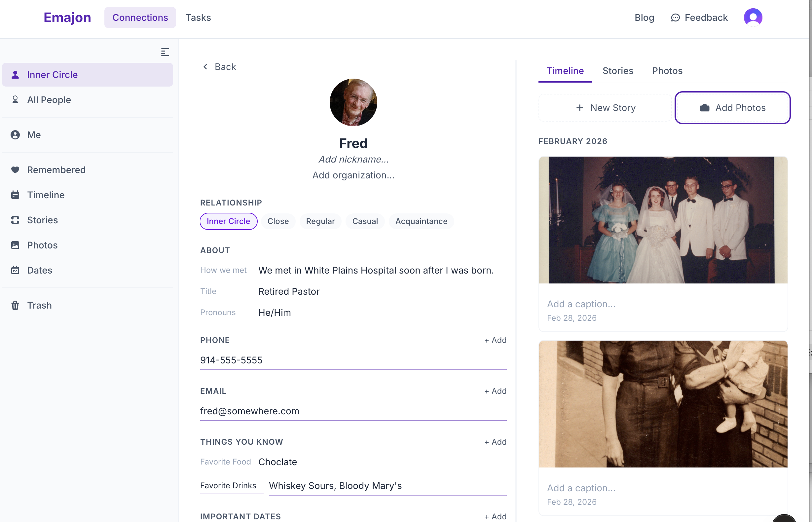The image size is (812, 522).
Task: Click Add next to Email
Action: coord(495,391)
